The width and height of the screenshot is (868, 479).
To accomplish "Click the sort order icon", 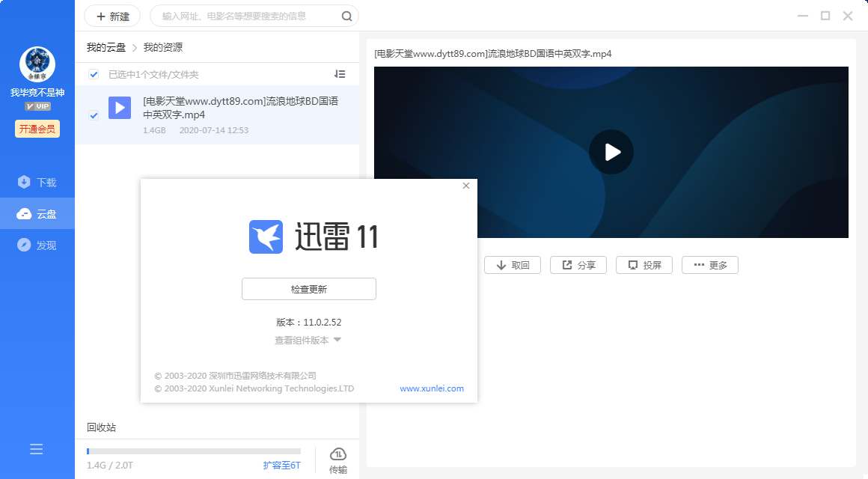I will pyautogui.click(x=340, y=74).
